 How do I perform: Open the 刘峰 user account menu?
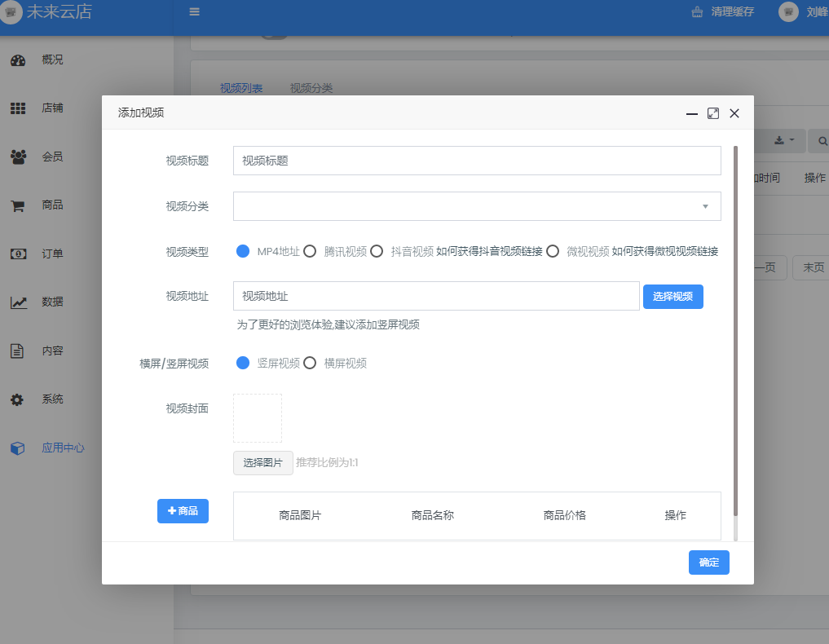click(x=802, y=12)
